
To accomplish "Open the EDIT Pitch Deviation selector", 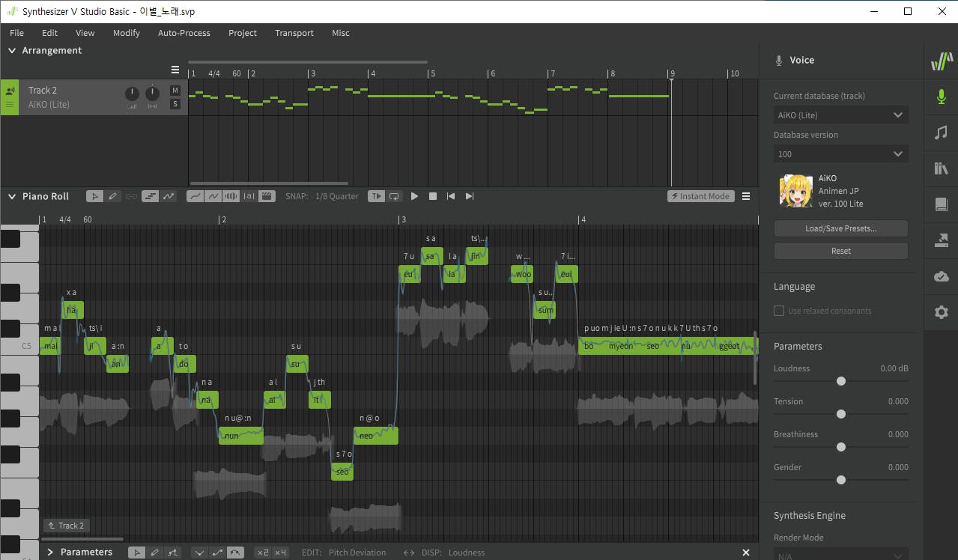I will point(357,553).
